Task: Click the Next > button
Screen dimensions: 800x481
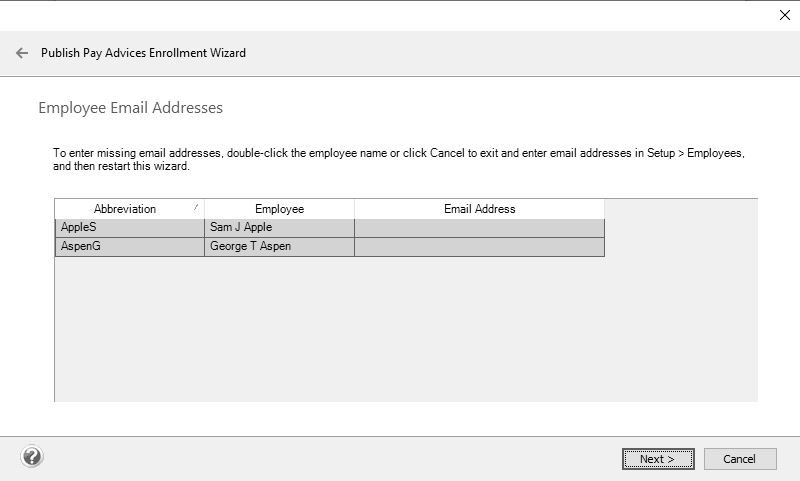Action: click(x=657, y=459)
